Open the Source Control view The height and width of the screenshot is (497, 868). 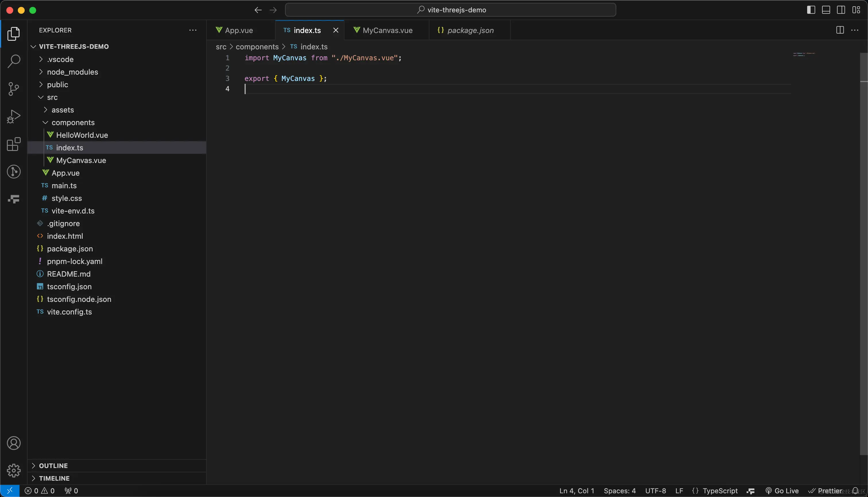(14, 89)
